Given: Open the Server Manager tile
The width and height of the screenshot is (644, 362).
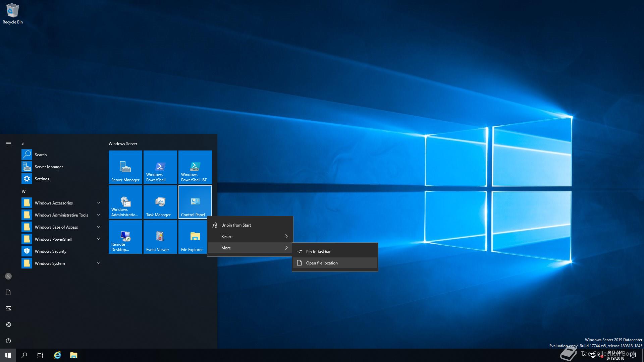Looking at the screenshot, I should (x=125, y=167).
